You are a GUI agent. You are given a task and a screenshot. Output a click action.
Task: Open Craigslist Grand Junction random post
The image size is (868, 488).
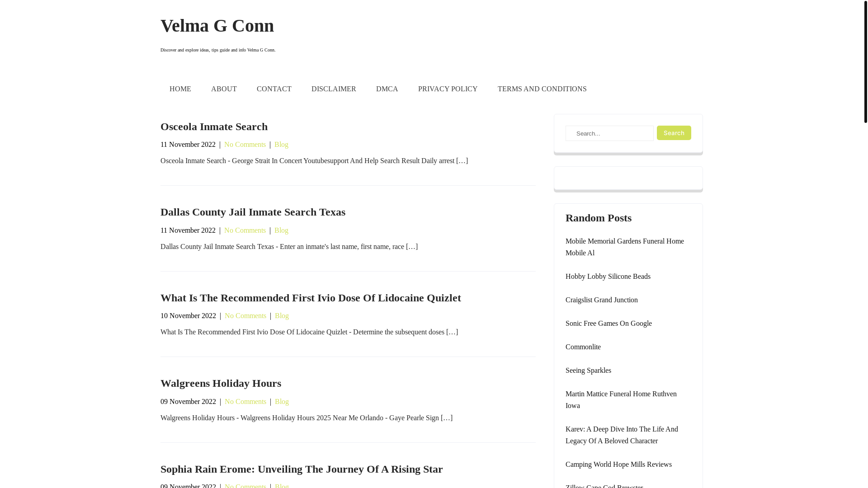(x=602, y=300)
